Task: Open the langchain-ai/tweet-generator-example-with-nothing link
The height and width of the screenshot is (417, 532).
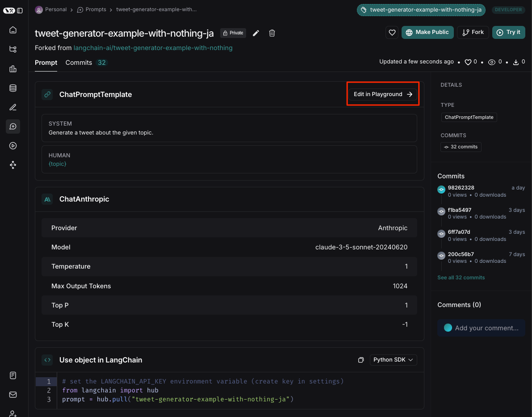Action: point(153,48)
